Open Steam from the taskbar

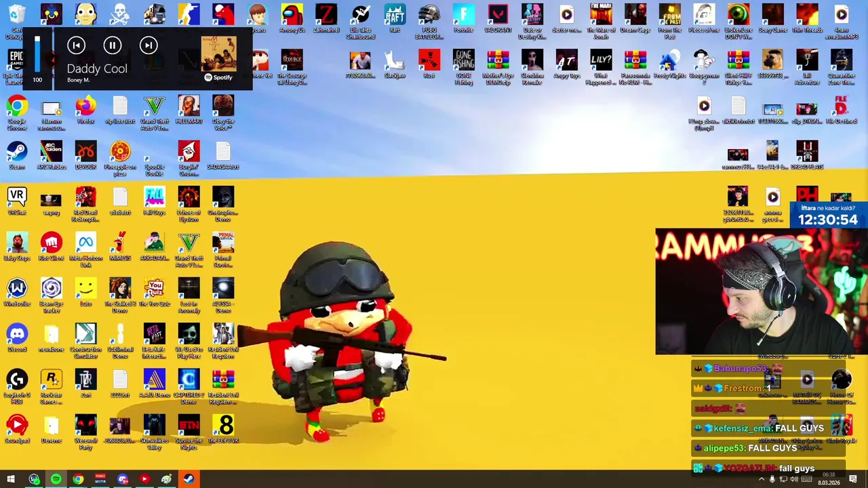pyautogui.click(x=189, y=479)
